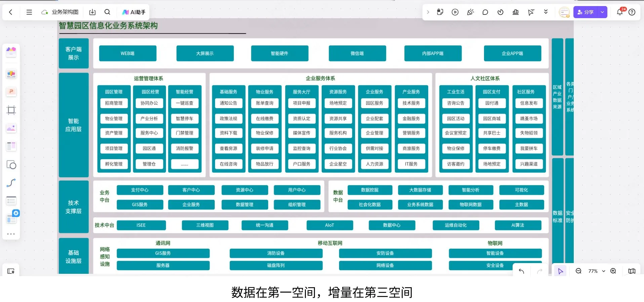Expand the collapsed toolbar chevron
This screenshot has width=644, height=302.
[428, 12]
